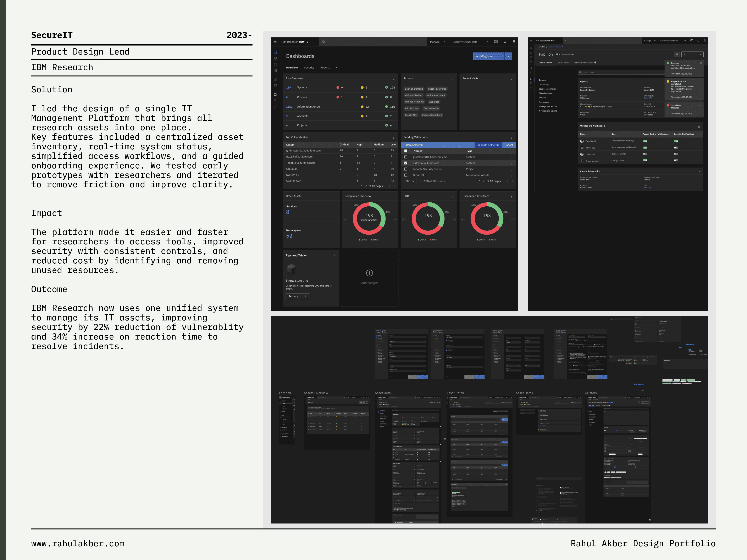Click the Add Widgets plus icon
This screenshot has height=560, width=747.
[369, 273]
